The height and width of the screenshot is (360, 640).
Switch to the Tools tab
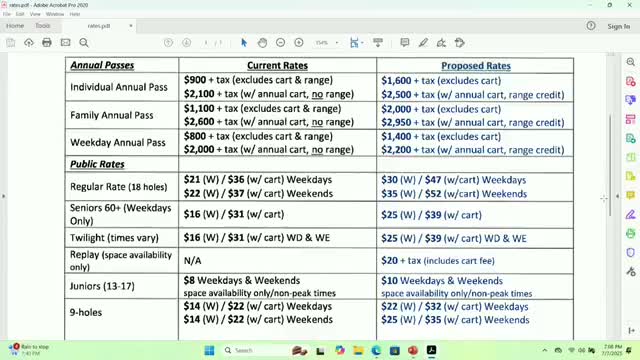[x=42, y=26]
